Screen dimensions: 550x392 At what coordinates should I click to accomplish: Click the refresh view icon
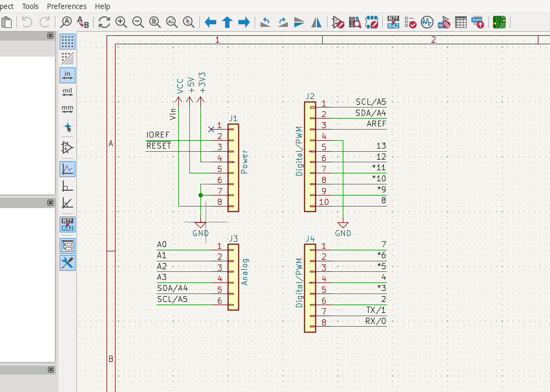pos(104,22)
